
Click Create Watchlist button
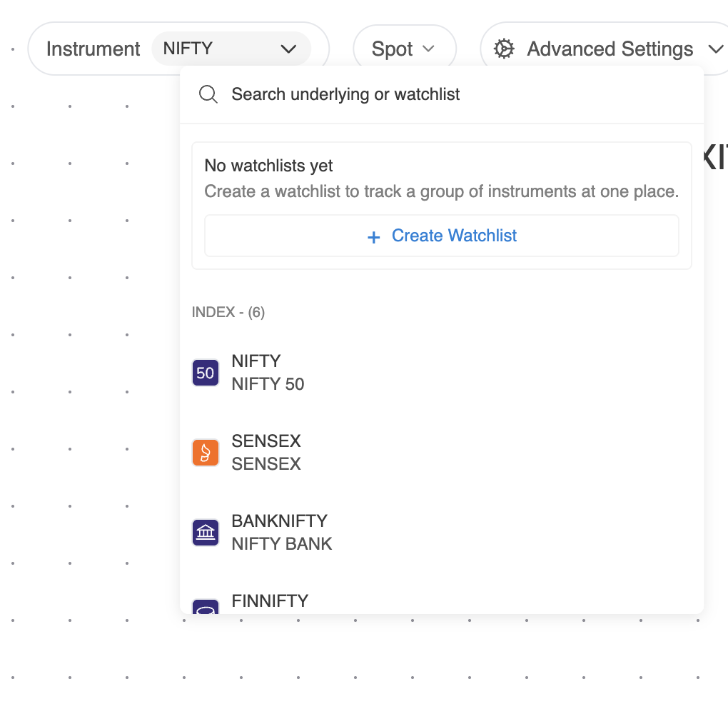[x=442, y=236]
